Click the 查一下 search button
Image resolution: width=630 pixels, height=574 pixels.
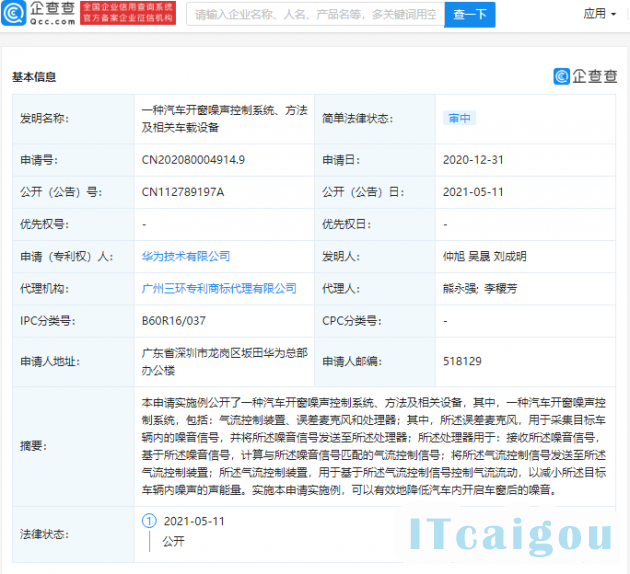pyautogui.click(x=470, y=14)
